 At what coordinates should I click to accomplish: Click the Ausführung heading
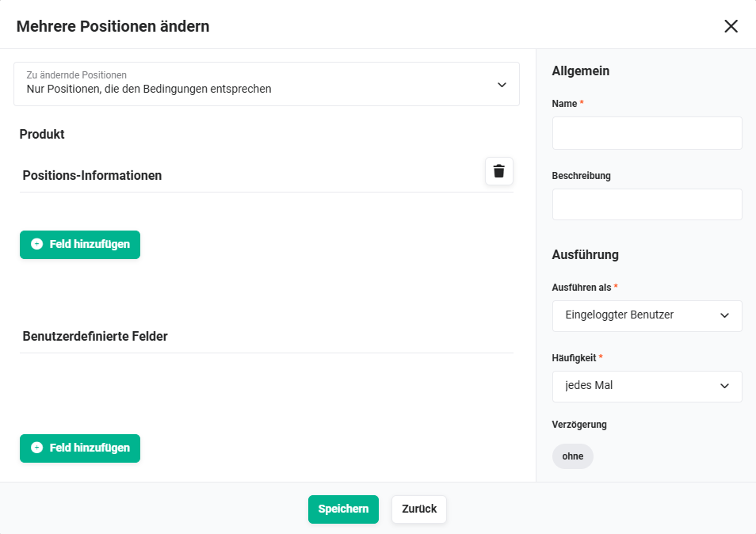pyautogui.click(x=586, y=254)
